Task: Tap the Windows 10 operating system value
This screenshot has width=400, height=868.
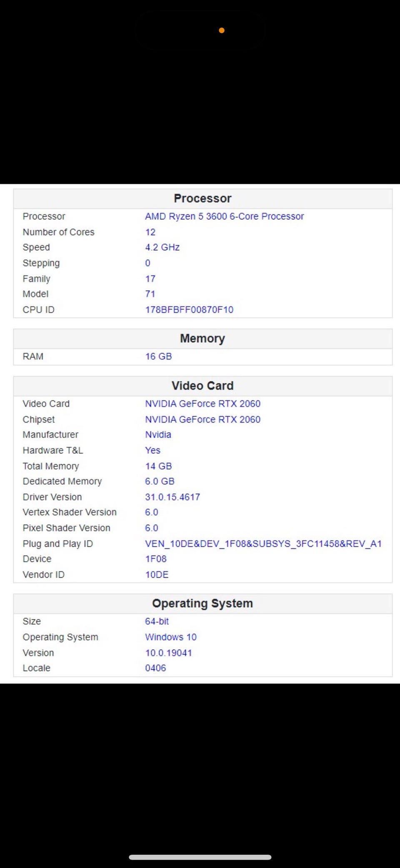Action: coord(171,637)
